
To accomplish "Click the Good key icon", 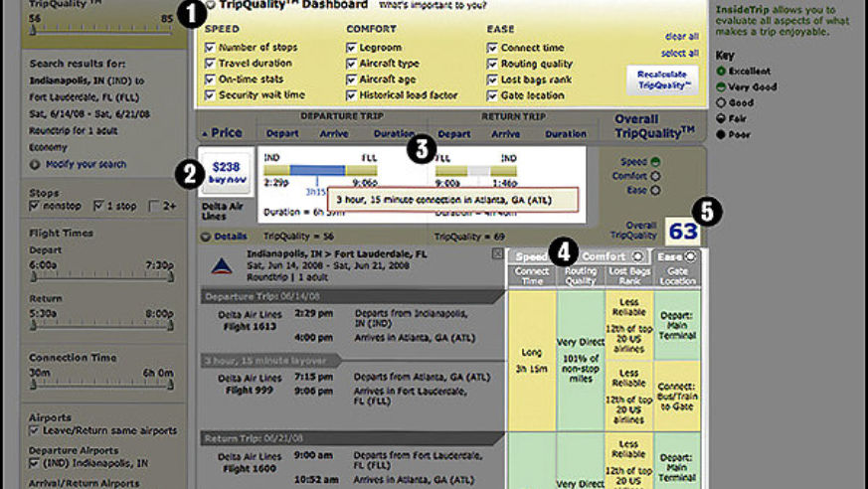I will pos(721,103).
